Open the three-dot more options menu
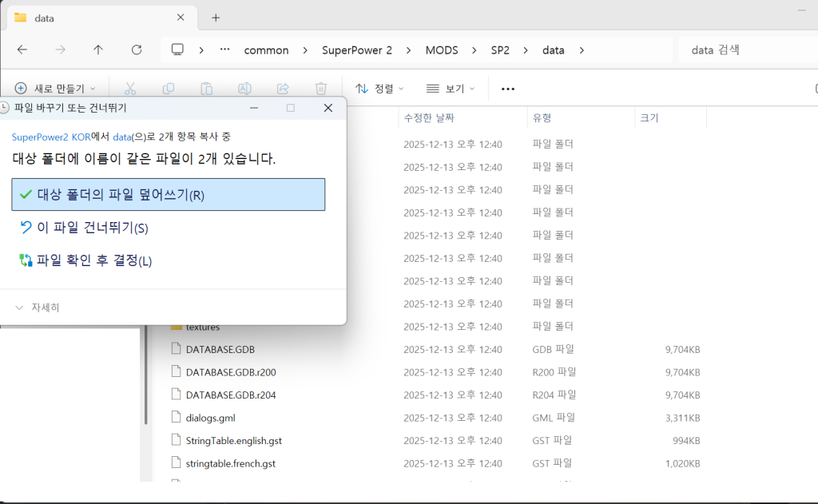818x504 pixels. pyautogui.click(x=508, y=89)
